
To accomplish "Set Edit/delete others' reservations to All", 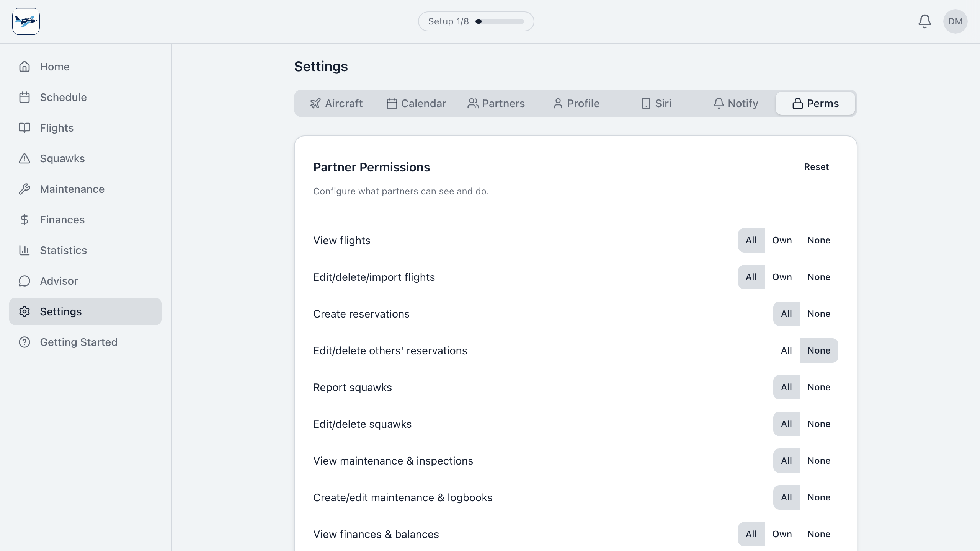I will (786, 350).
